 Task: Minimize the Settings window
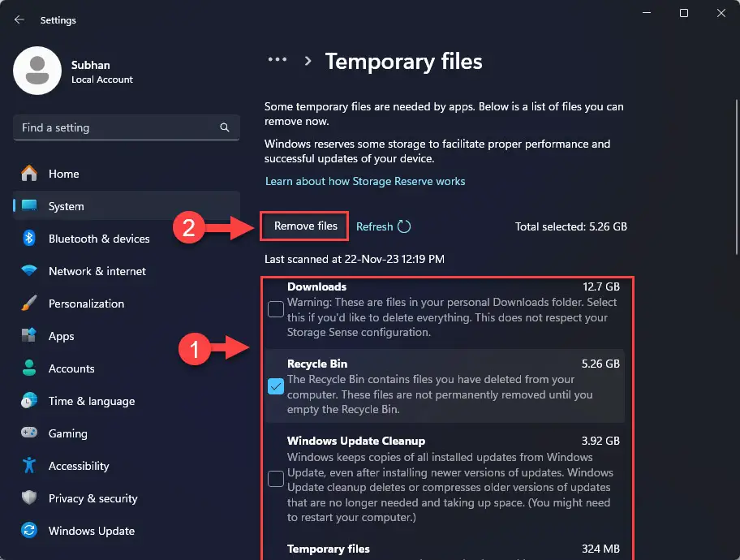pyautogui.click(x=647, y=13)
